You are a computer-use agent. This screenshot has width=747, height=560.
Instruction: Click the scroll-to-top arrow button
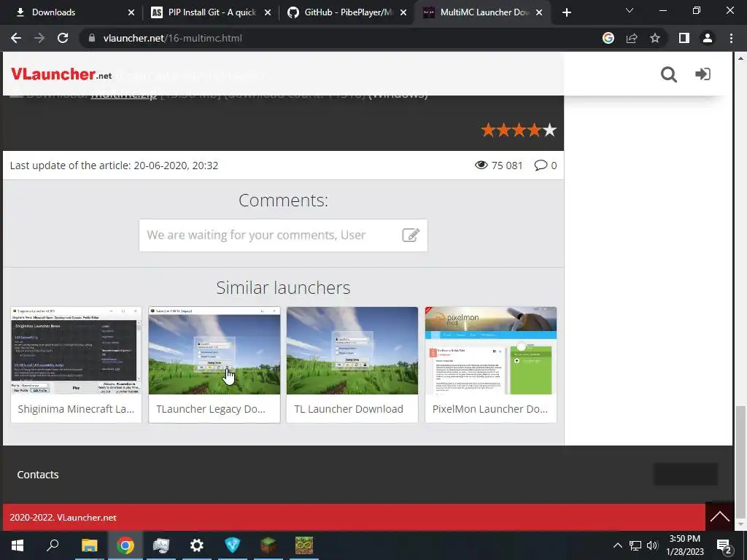pyautogui.click(x=719, y=516)
